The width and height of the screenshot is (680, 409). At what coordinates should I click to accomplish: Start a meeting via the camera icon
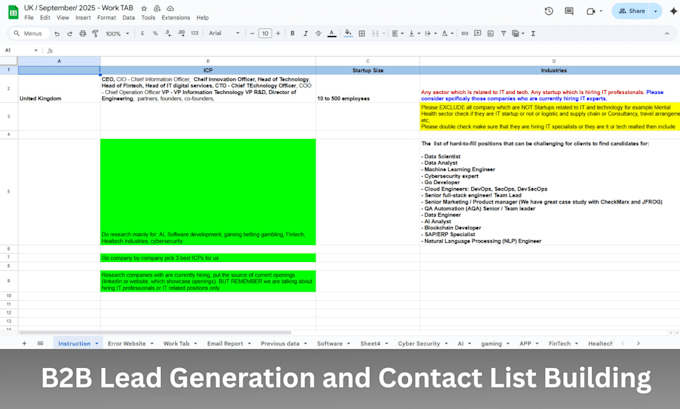[x=590, y=11]
